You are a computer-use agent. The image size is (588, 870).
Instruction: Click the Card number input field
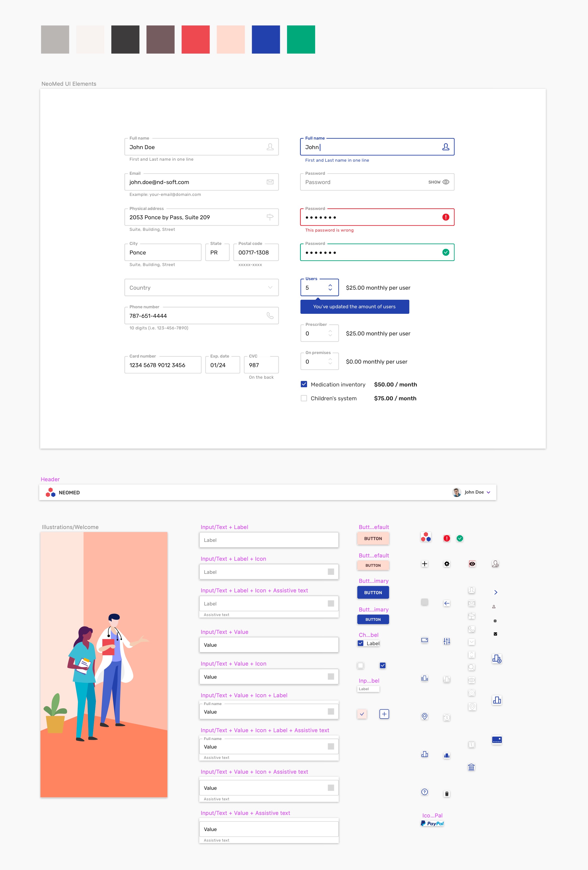[163, 365]
